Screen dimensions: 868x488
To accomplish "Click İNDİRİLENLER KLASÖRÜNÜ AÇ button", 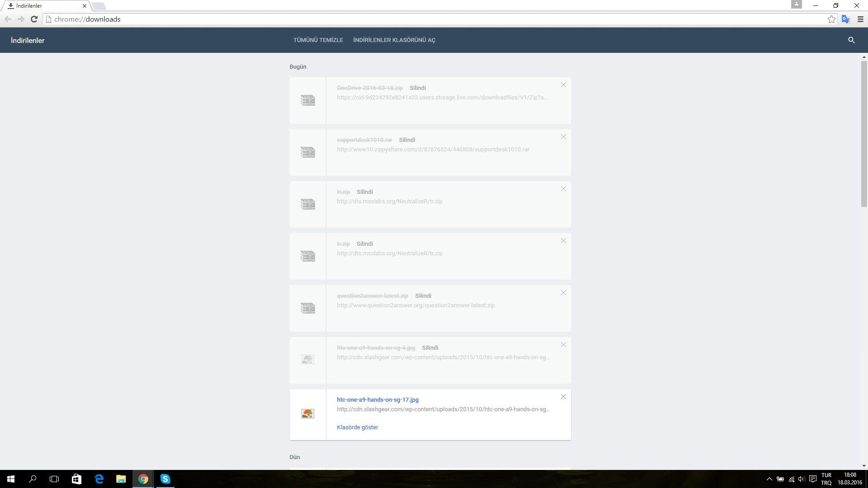I will [x=394, y=40].
